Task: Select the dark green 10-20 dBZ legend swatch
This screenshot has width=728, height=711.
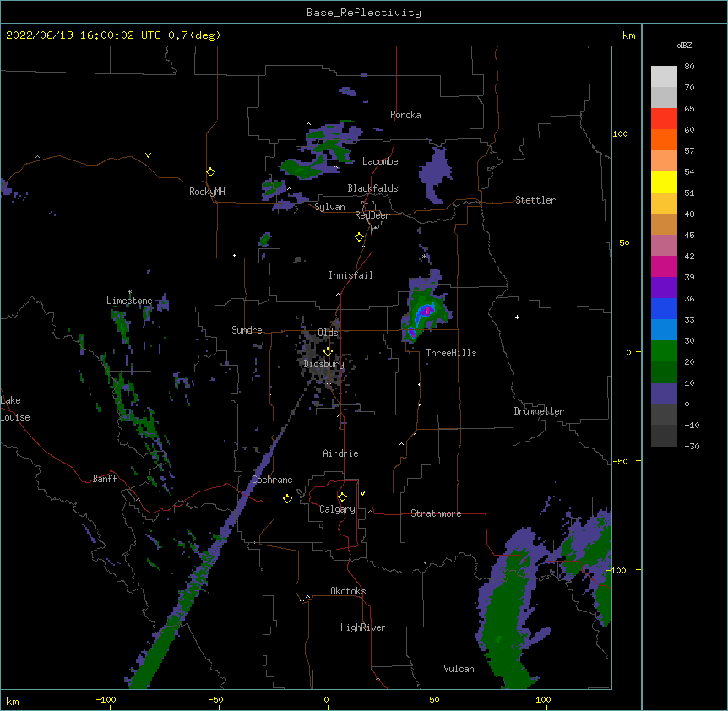Action: (664, 372)
